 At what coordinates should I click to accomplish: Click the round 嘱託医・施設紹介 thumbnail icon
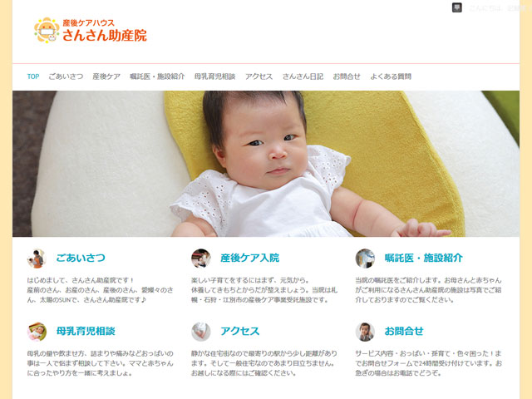365,259
